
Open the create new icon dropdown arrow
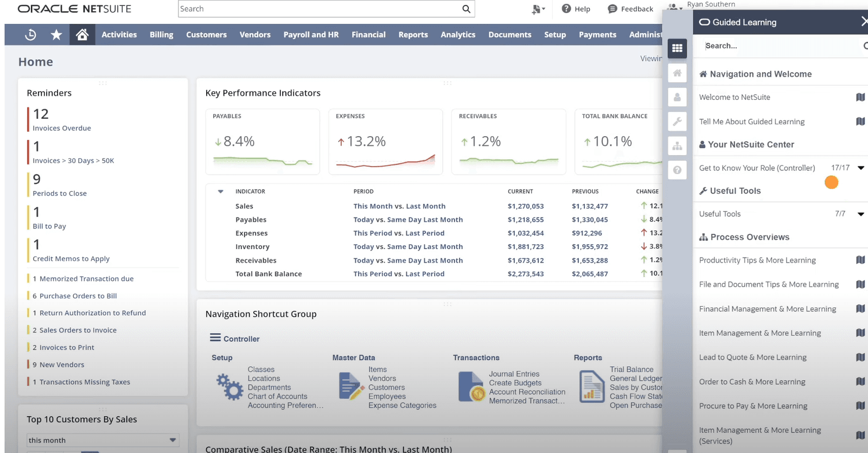click(544, 9)
